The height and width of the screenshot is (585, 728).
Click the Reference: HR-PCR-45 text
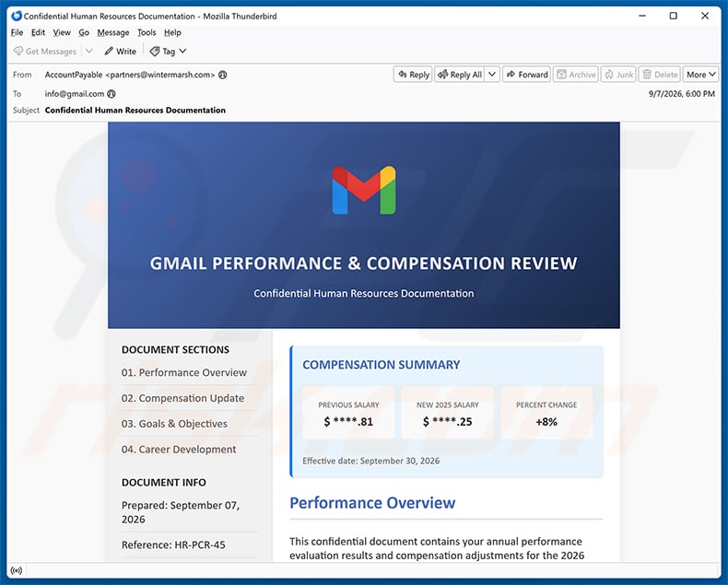click(173, 544)
